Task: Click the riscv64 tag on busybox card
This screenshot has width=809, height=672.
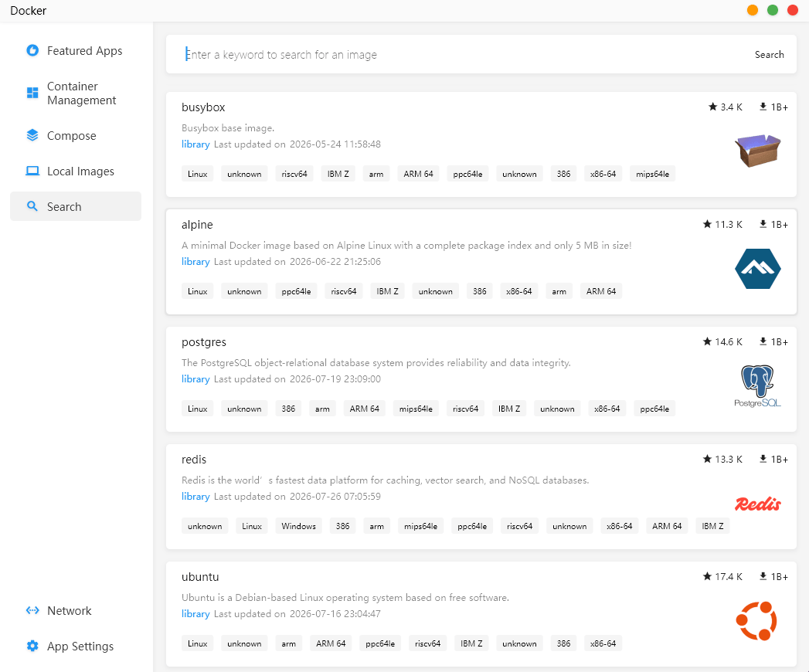Action: point(294,174)
